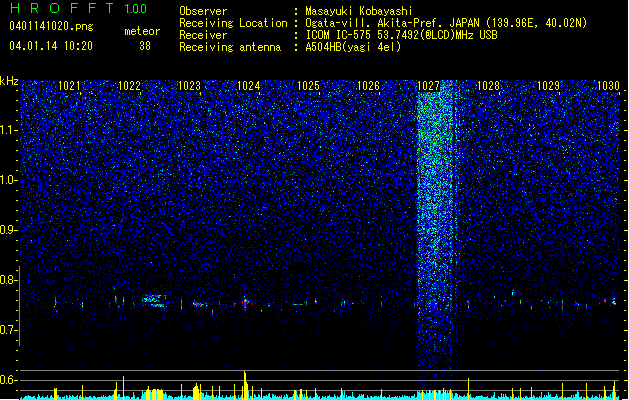Viewport: 629px width, 400px height.
Task: Click the Receiving antenna field label
Action: point(230,47)
